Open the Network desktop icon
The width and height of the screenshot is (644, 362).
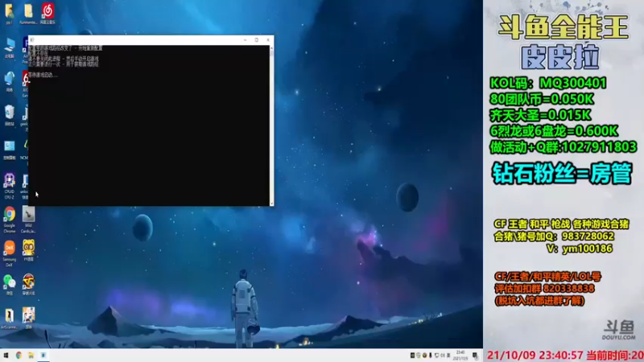[x=10, y=81]
